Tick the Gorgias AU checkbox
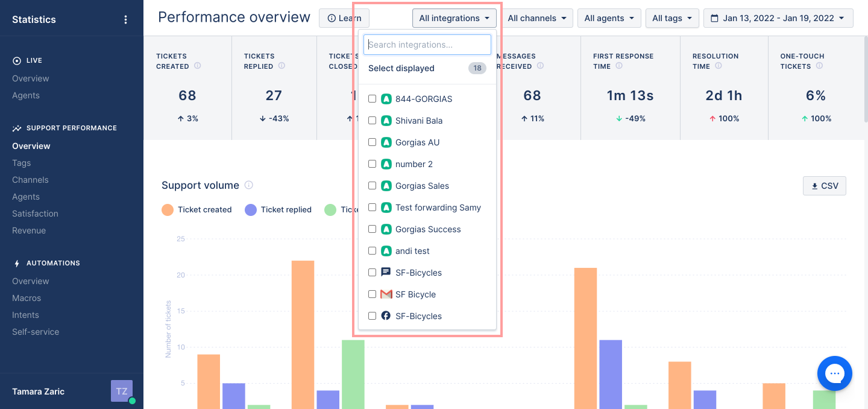Viewport: 868px width, 409px height. [x=372, y=142]
